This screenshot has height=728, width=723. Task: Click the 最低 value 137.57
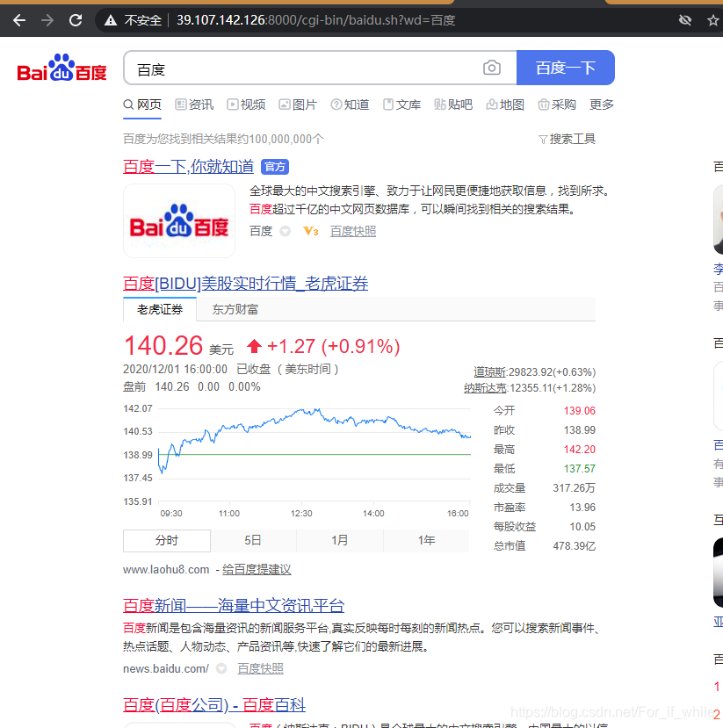(x=580, y=468)
